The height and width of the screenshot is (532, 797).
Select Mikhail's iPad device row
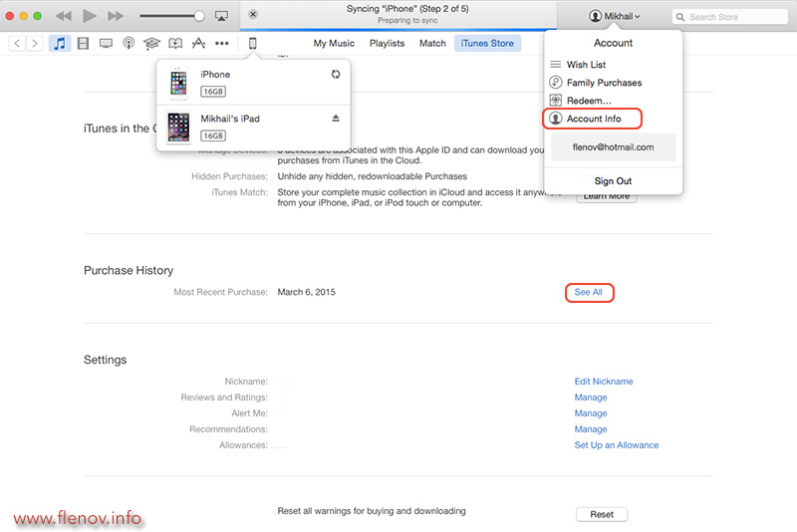coord(254,128)
